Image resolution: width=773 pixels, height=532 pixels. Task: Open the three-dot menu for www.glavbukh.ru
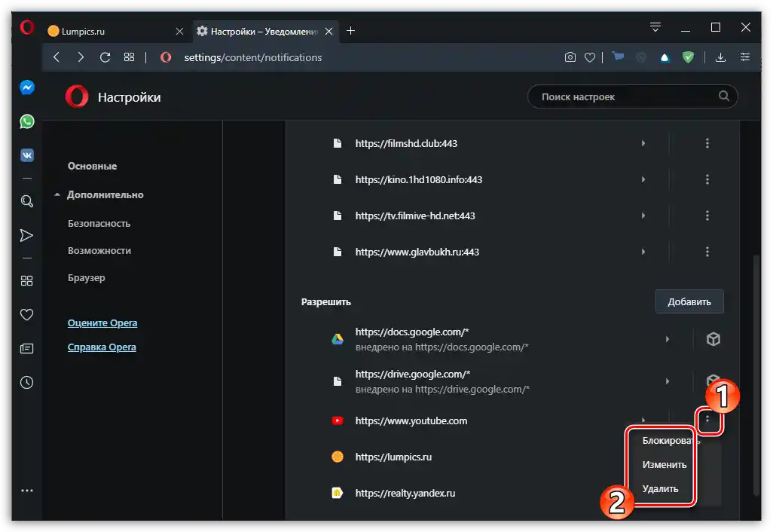[x=707, y=252]
